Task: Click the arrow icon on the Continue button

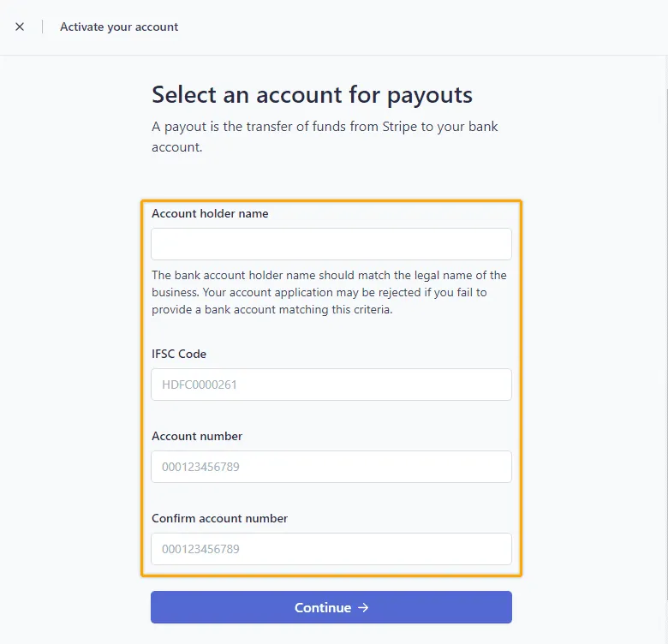Action: coord(363,607)
